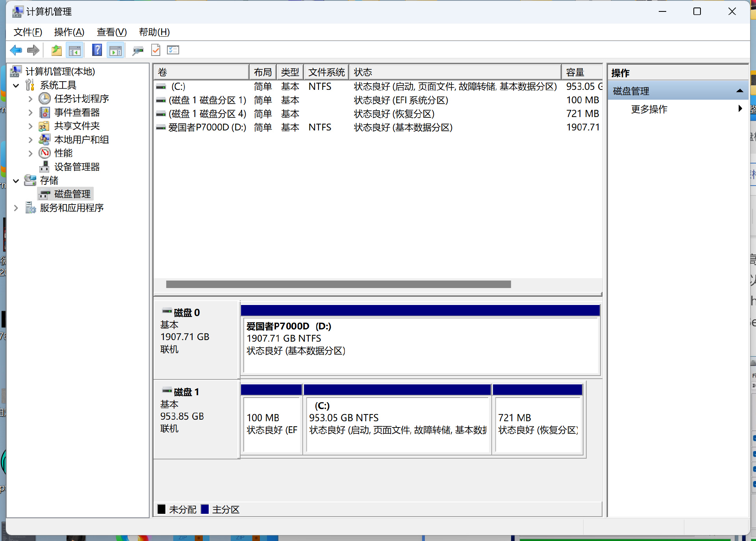Click the blue 主分区 legend swatch

click(205, 509)
